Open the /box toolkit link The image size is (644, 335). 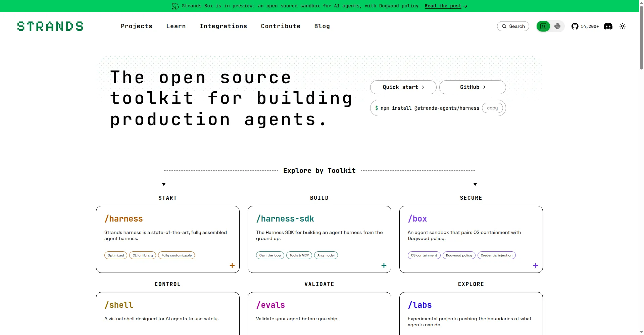(x=417, y=219)
